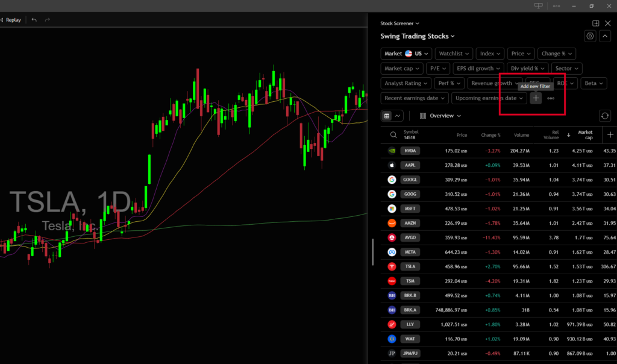This screenshot has width=617, height=364.
Task: Select the WMT ticker
Action: (410, 339)
